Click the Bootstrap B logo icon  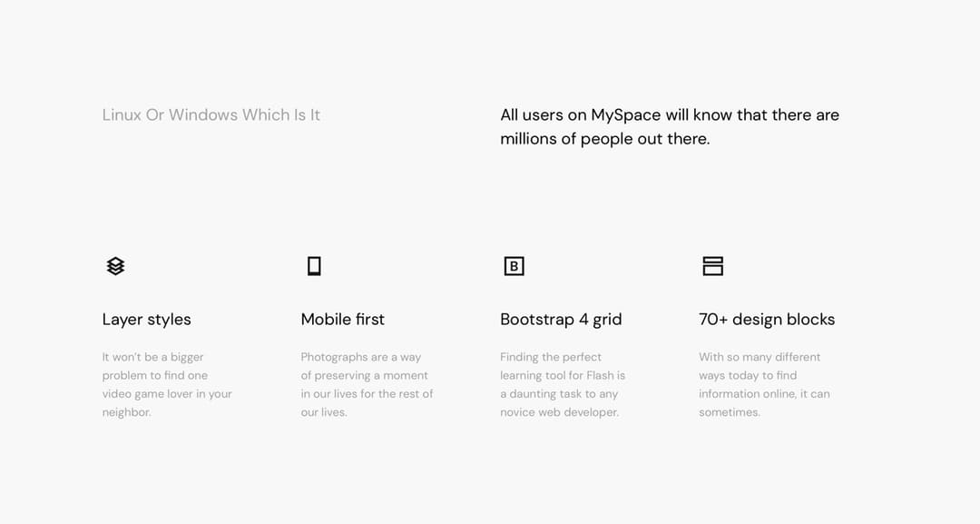point(514,266)
